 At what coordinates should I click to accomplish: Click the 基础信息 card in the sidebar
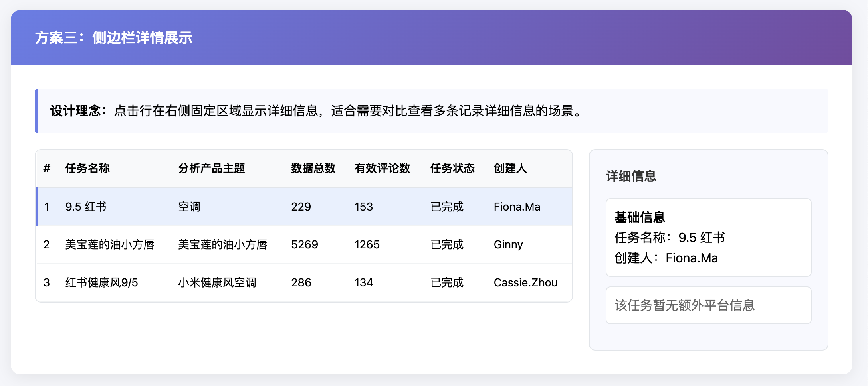pyautogui.click(x=708, y=237)
